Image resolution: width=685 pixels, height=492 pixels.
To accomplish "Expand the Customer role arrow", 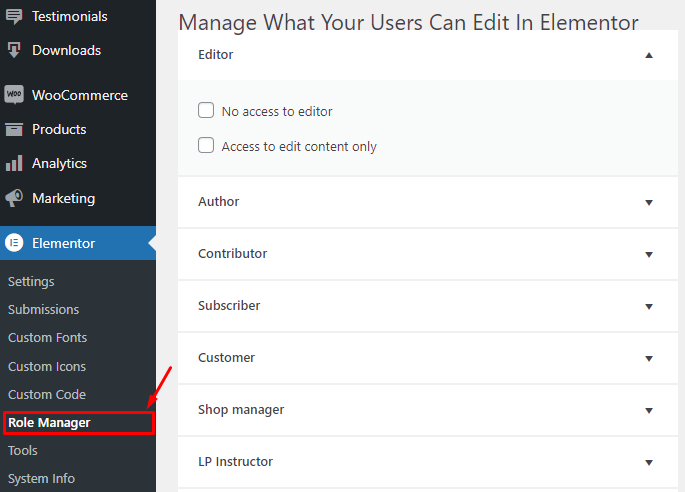I will point(649,358).
